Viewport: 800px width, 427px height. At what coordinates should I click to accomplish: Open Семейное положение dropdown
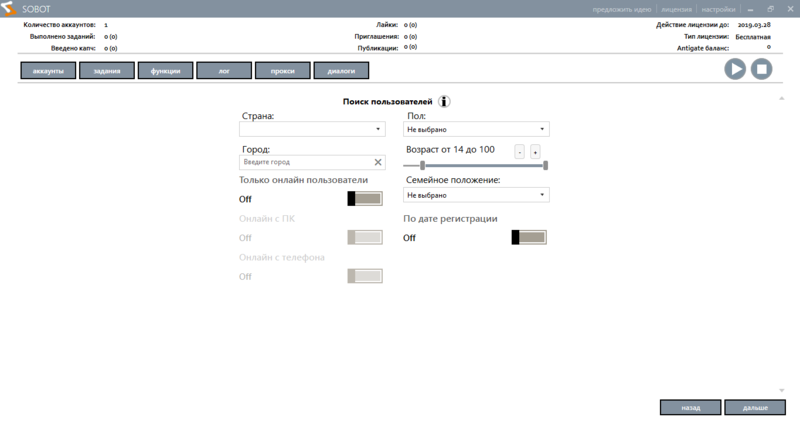[476, 195]
